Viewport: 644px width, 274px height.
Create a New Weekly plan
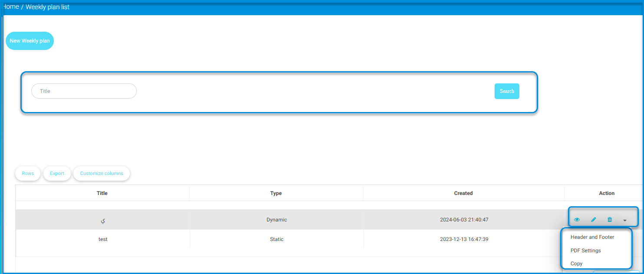coord(30,41)
